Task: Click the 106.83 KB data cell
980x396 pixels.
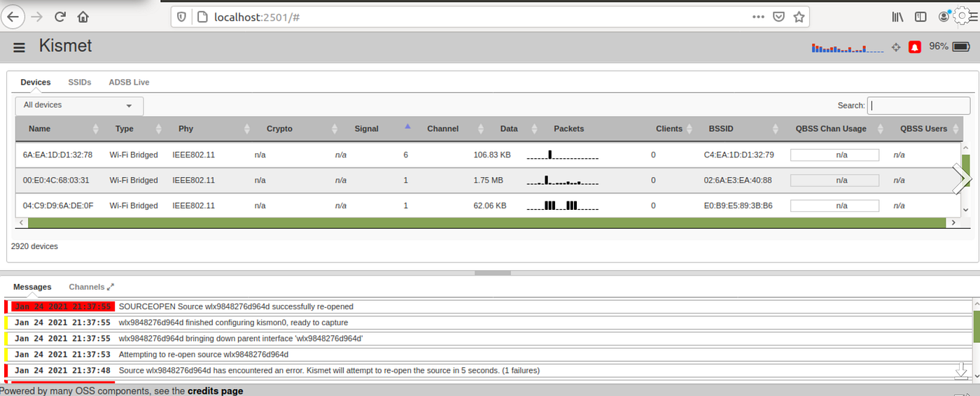Action: [x=492, y=155]
